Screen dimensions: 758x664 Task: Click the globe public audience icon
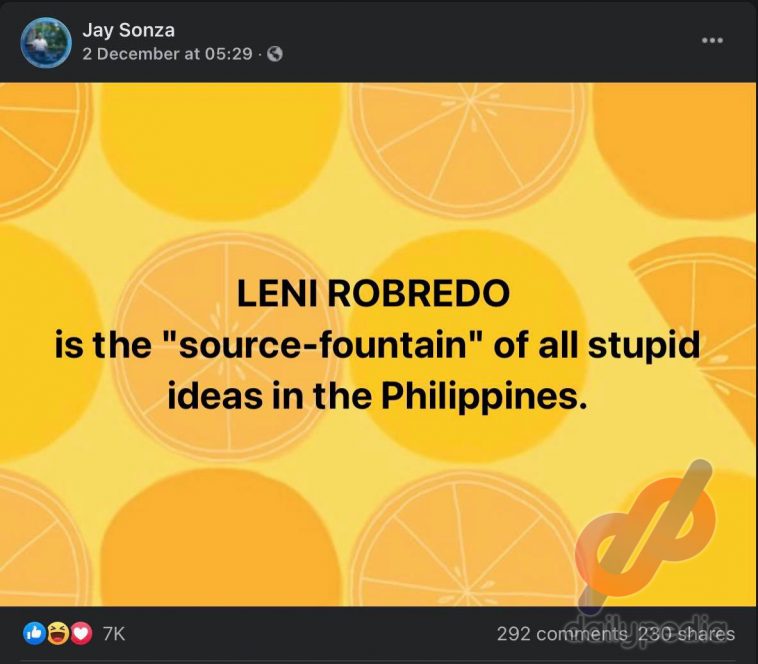coord(275,54)
